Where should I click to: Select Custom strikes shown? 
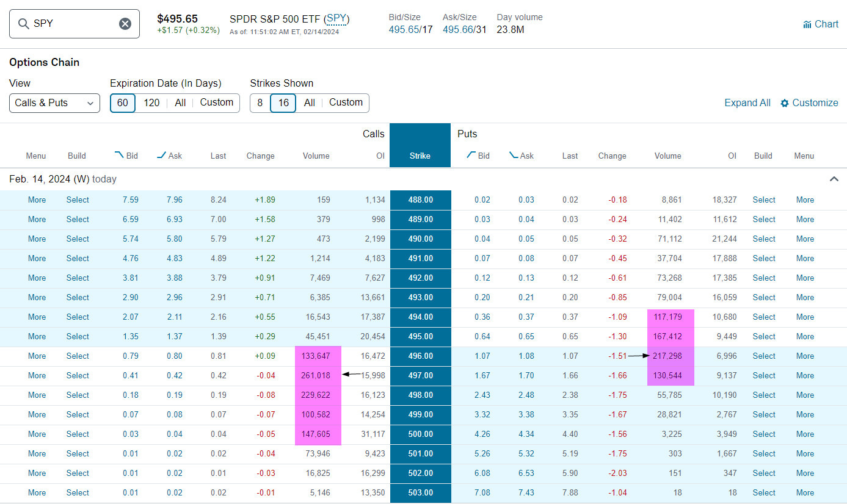tap(346, 103)
